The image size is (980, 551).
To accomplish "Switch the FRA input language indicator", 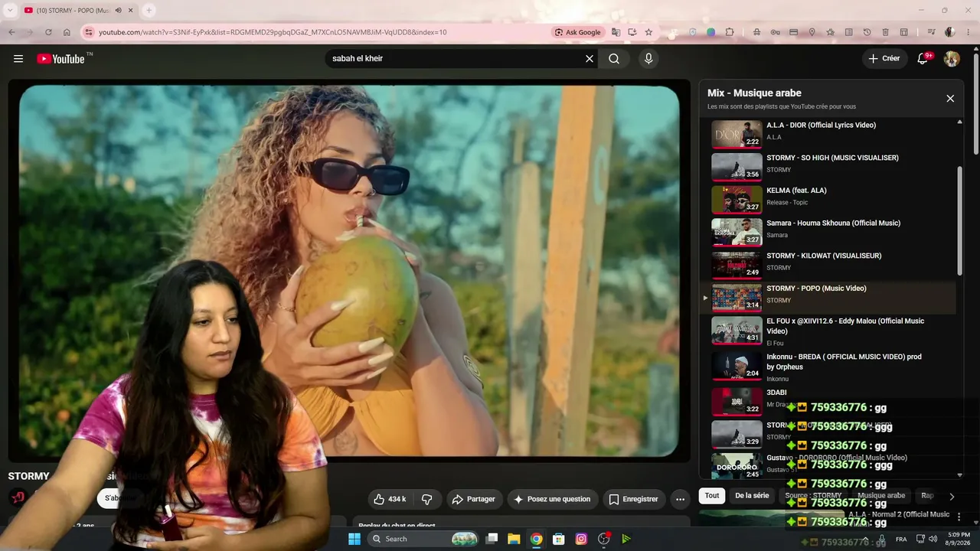I will (x=901, y=539).
